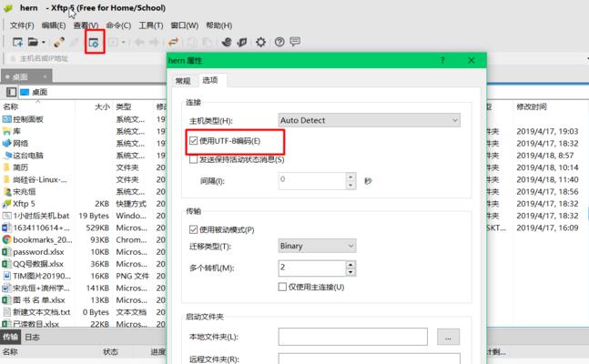Select the 选项 tab in properties dialog
The height and width of the screenshot is (364, 589).
[x=210, y=80]
